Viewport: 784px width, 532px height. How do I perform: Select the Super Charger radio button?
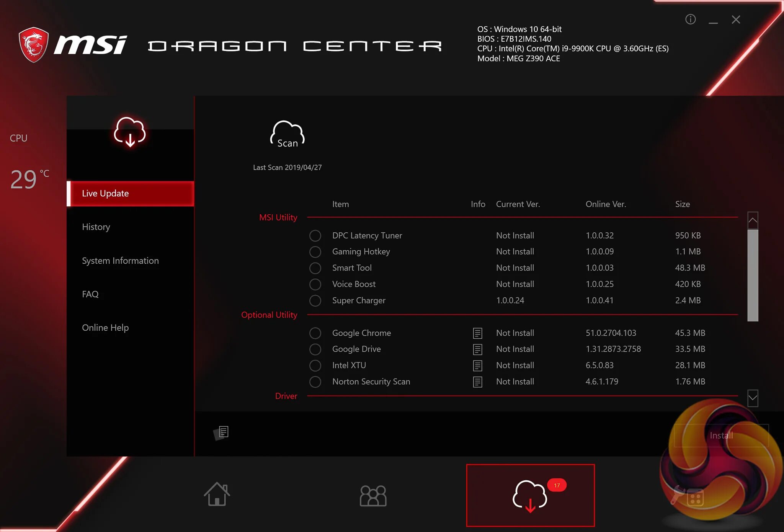(315, 300)
